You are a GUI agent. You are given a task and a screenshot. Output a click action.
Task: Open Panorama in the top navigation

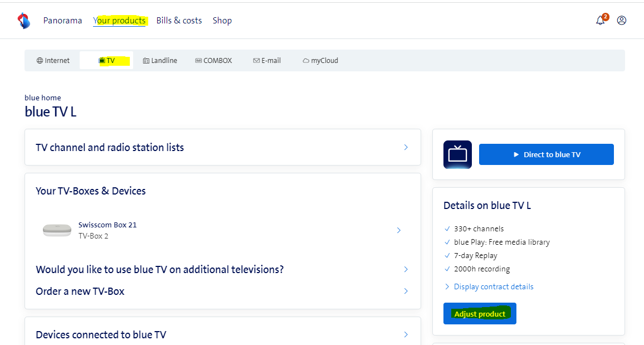tap(62, 21)
